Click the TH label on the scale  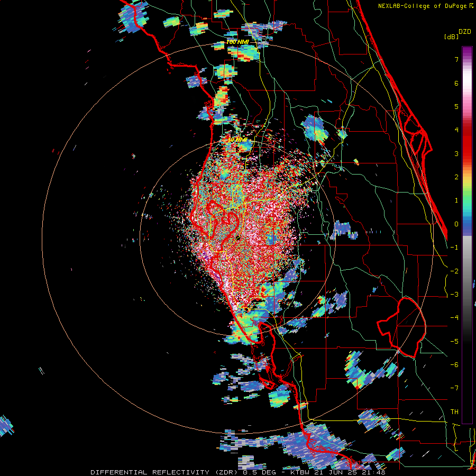coord(454,412)
